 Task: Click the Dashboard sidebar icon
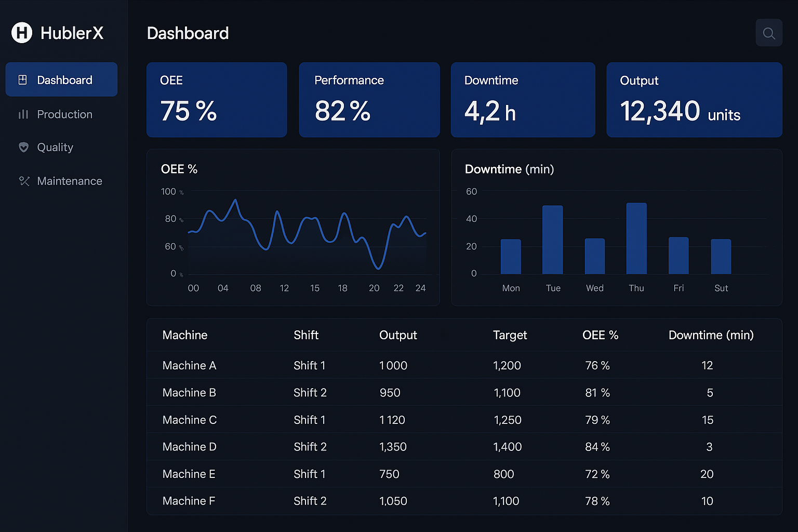(23, 79)
